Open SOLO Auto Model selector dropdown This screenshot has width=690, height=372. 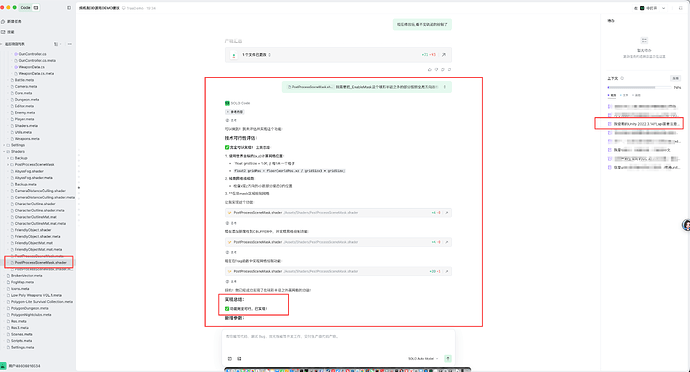click(x=423, y=359)
